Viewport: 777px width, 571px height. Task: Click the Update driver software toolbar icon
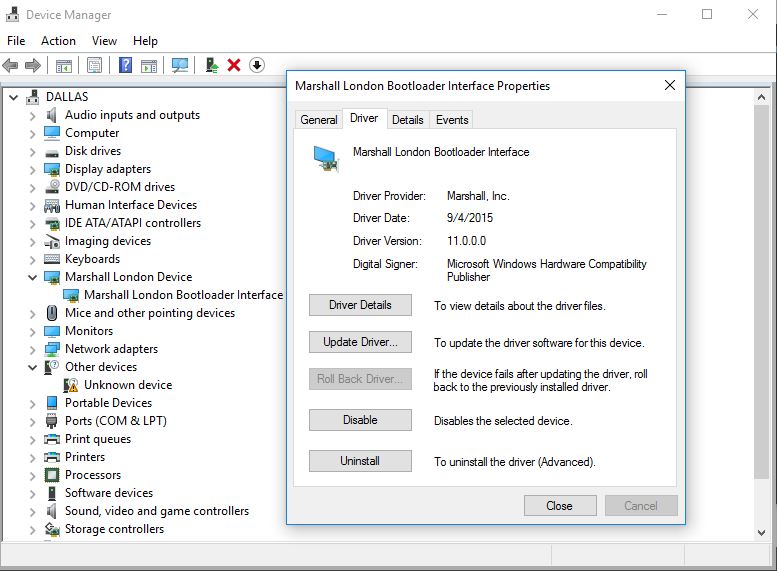coord(211,65)
